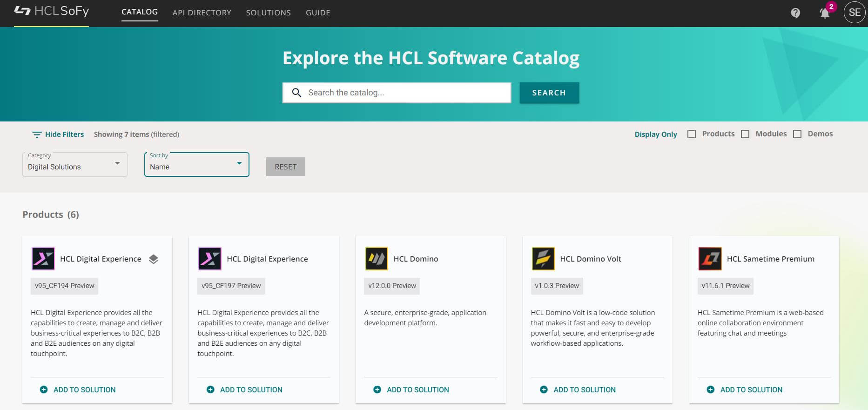The width and height of the screenshot is (868, 410).
Task: Add HCL Sametime Premium to solution
Action: pos(751,390)
